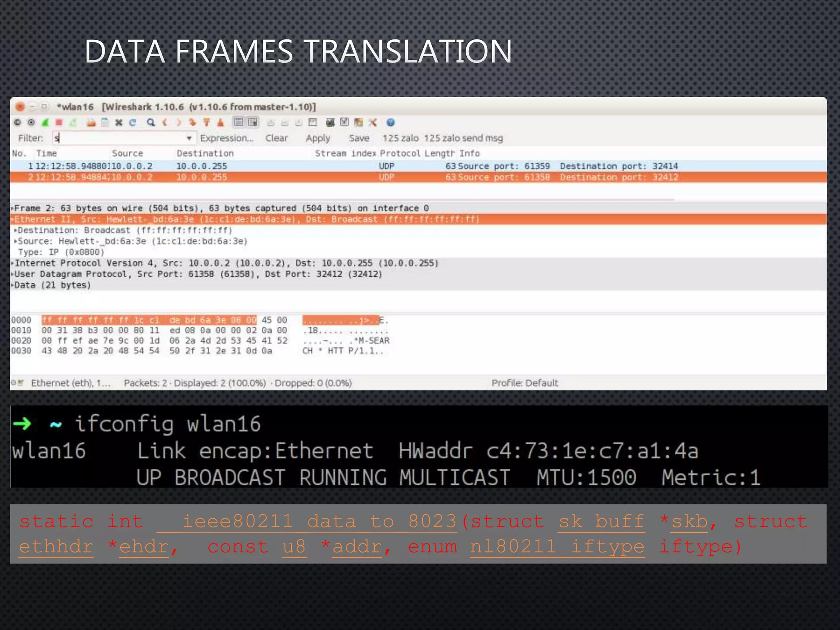Expand Destination: Broadcast subtree
Screen dimensions: 840x630
click(x=16, y=231)
